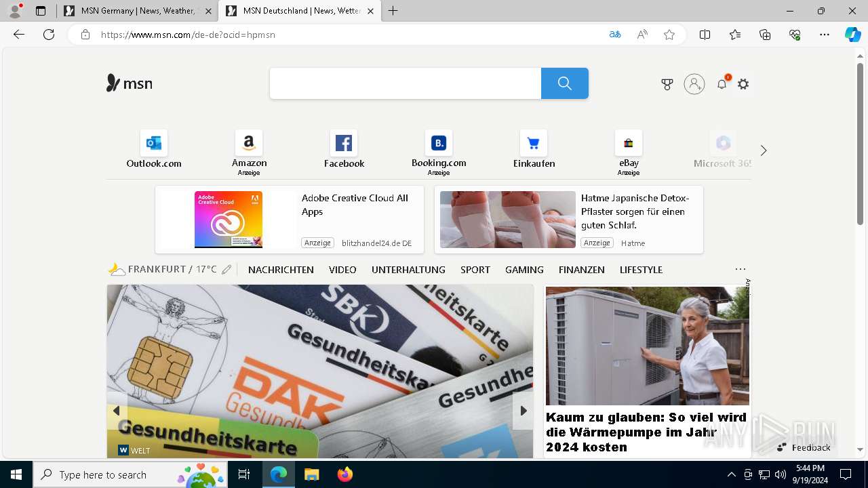Select the NACHRICHTEN category
Viewport: 868px width, 488px height.
click(x=281, y=270)
